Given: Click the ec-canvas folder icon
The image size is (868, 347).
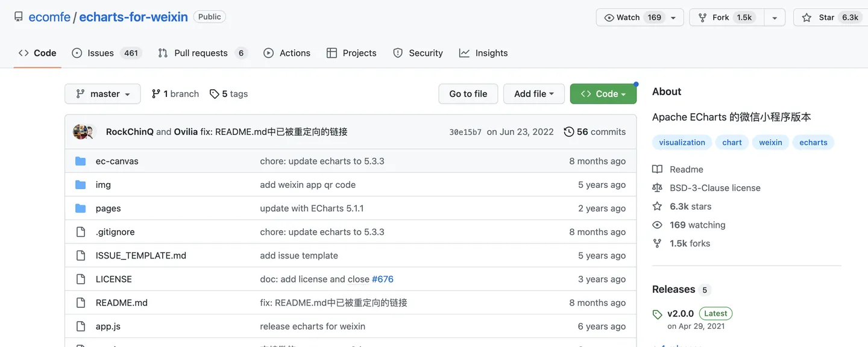Looking at the screenshot, I should (x=80, y=161).
